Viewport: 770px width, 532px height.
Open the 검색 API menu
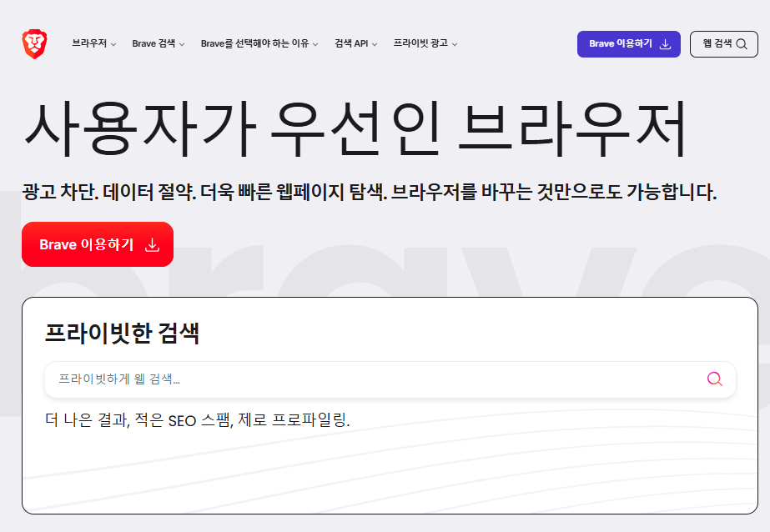(x=356, y=43)
